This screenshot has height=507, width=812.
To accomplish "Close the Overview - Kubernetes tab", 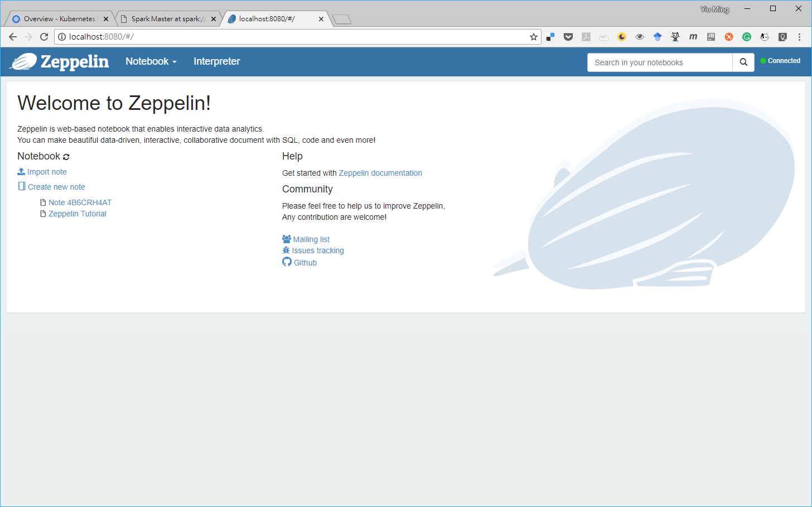I will click(106, 19).
